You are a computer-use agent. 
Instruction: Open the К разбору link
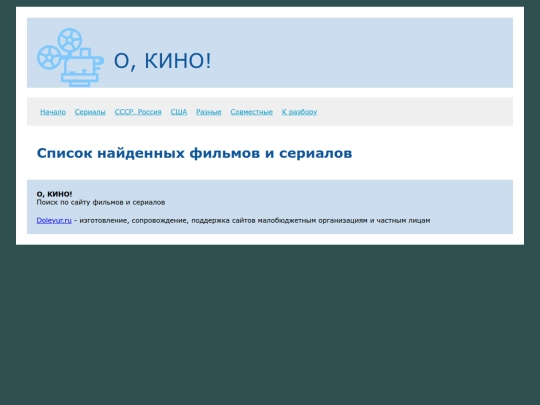[299, 112]
